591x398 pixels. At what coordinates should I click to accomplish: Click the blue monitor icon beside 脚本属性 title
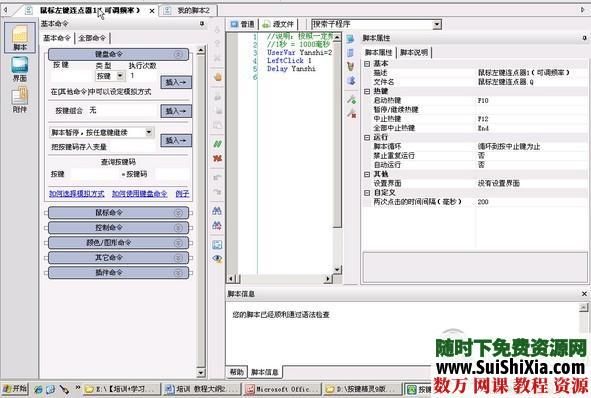tap(351, 38)
